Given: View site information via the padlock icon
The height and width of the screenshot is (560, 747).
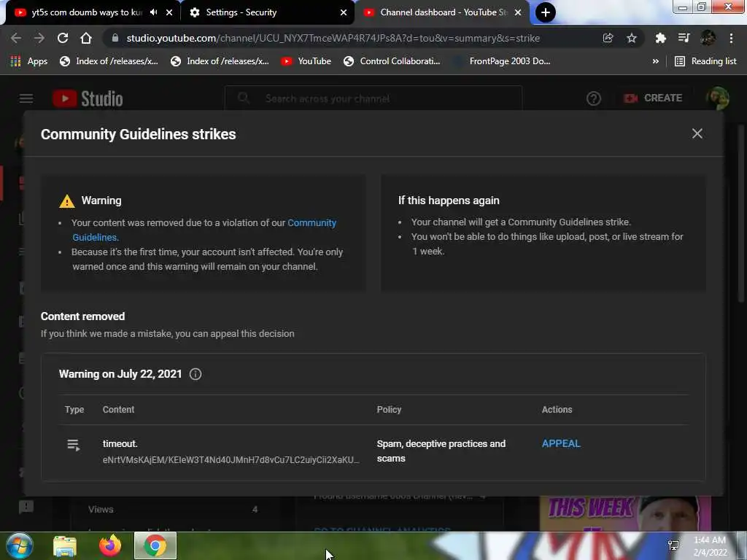Looking at the screenshot, I should click(x=115, y=38).
